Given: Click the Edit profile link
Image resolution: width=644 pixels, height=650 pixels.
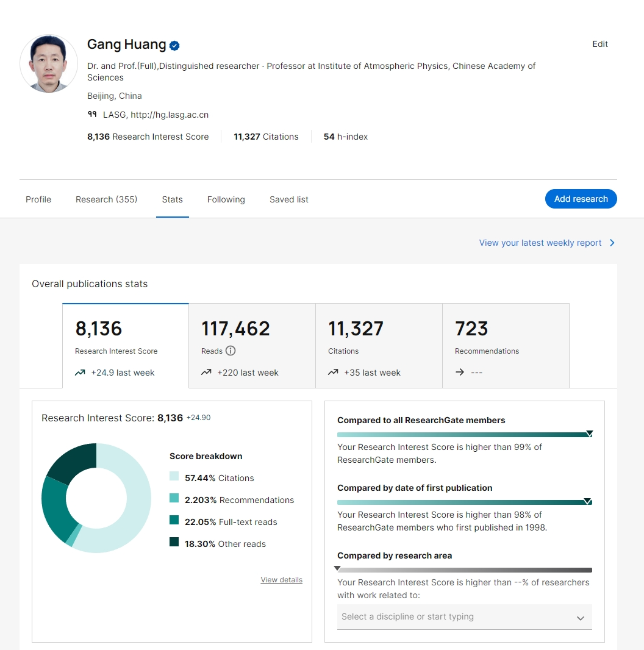Looking at the screenshot, I should (600, 44).
